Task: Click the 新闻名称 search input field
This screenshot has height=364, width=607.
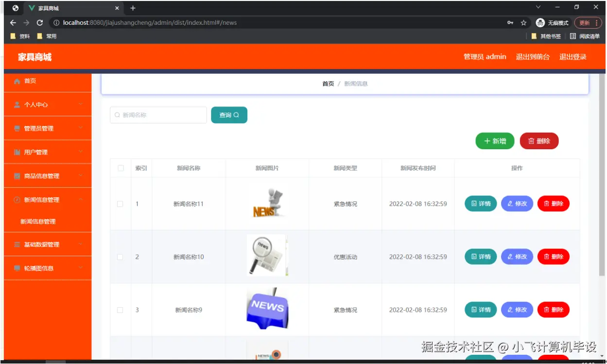Action: click(x=158, y=115)
